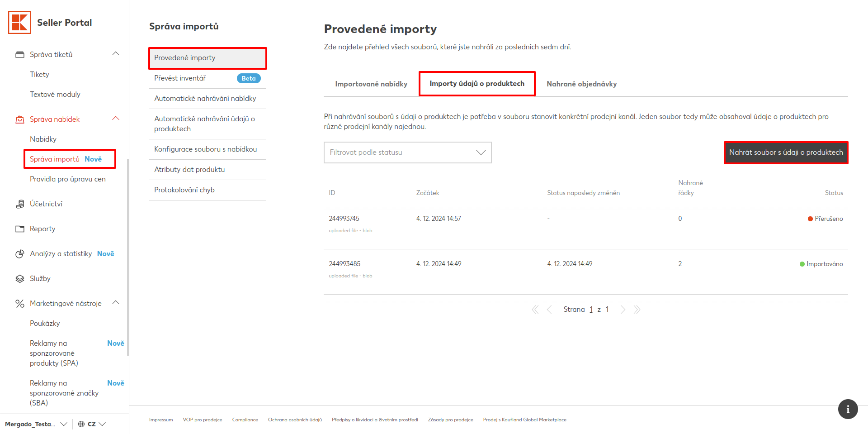Collapse the Marketingové nástroje section chevron
868x434 pixels.
click(116, 303)
